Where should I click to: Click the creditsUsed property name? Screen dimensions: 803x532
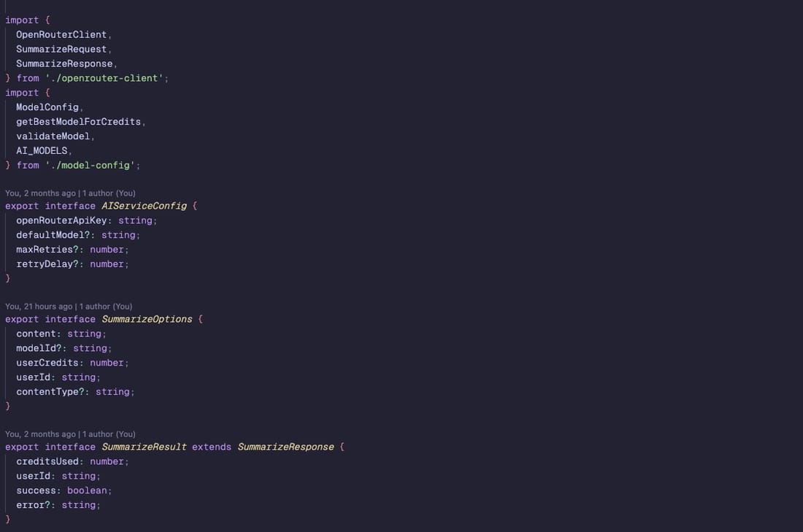point(47,461)
